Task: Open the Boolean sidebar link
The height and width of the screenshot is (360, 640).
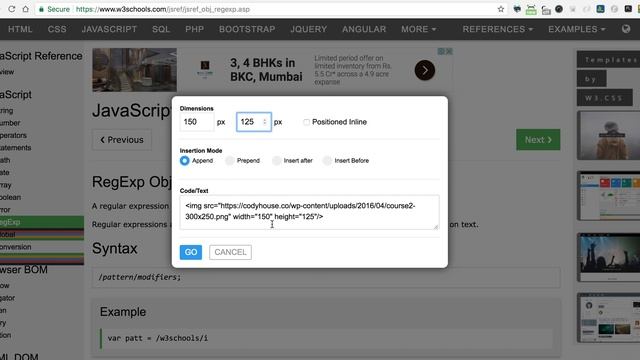Action: point(11,197)
